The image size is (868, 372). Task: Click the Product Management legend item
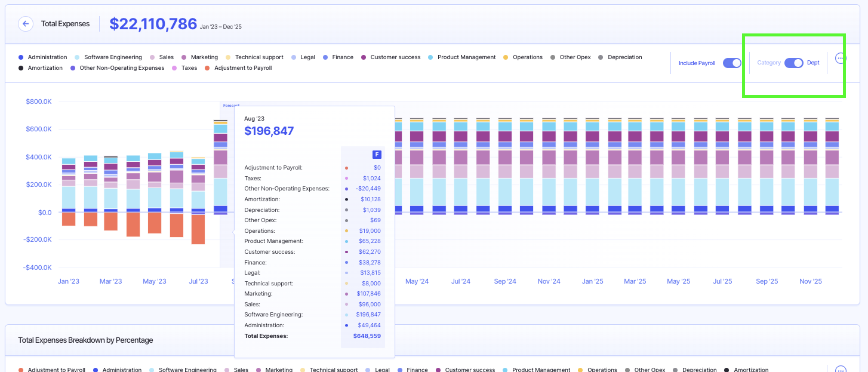[466, 57]
